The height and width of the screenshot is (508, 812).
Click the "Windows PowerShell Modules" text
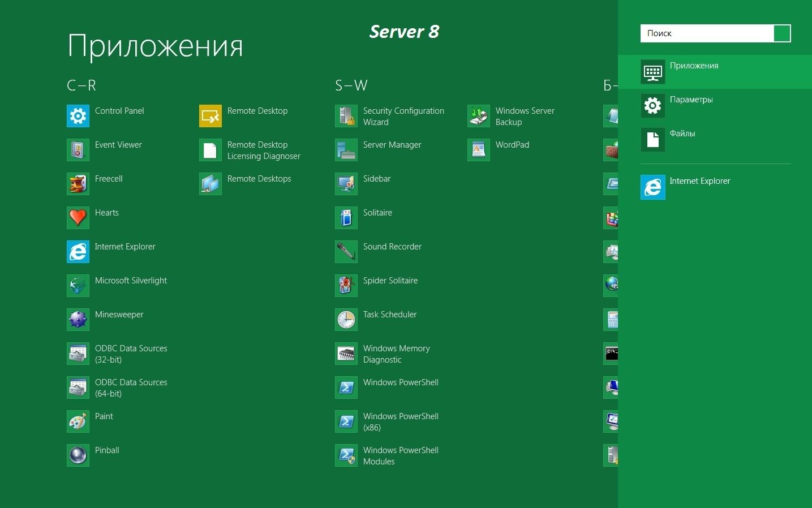tap(401, 456)
